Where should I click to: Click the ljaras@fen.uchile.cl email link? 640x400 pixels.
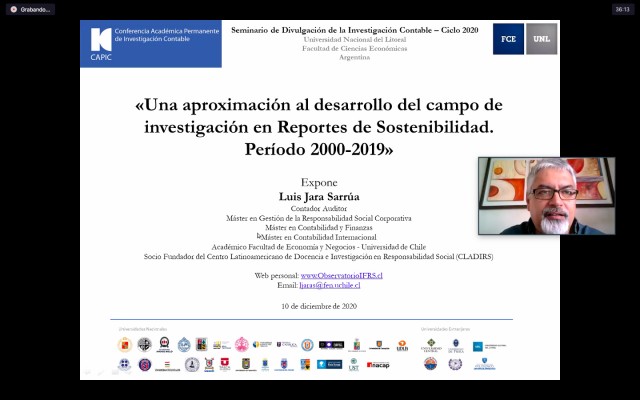(x=329, y=285)
